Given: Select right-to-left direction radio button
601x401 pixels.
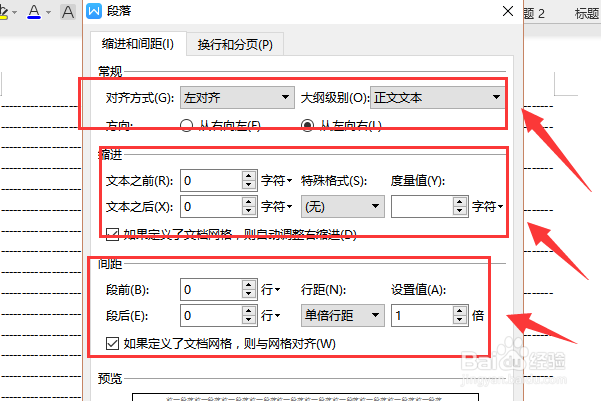Looking at the screenshot, I should click(x=186, y=125).
